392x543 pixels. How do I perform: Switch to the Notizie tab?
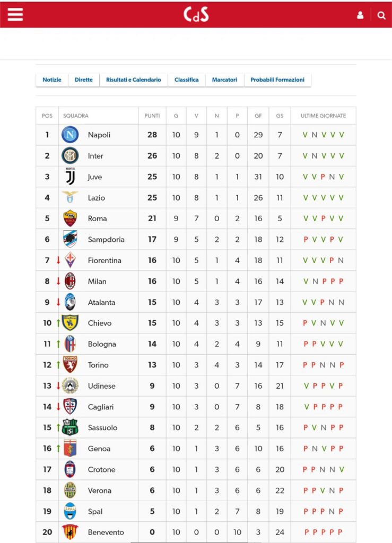(52, 80)
